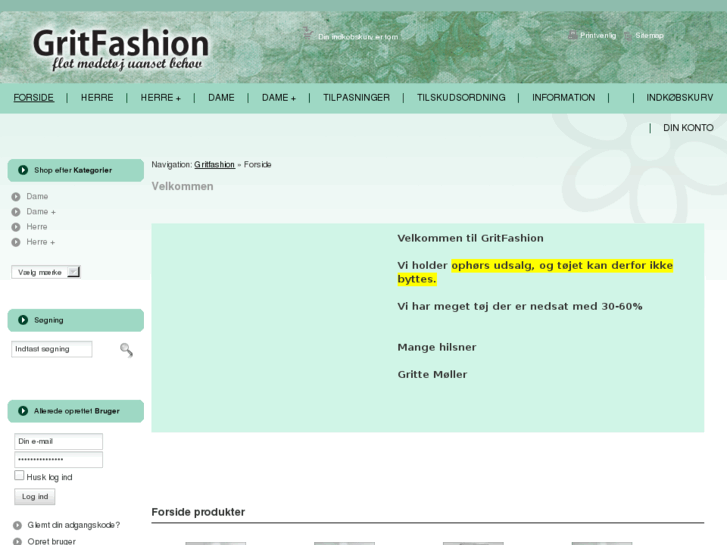
Task: Click bullet icon next to Dame + category
Action: pyautogui.click(x=16, y=212)
